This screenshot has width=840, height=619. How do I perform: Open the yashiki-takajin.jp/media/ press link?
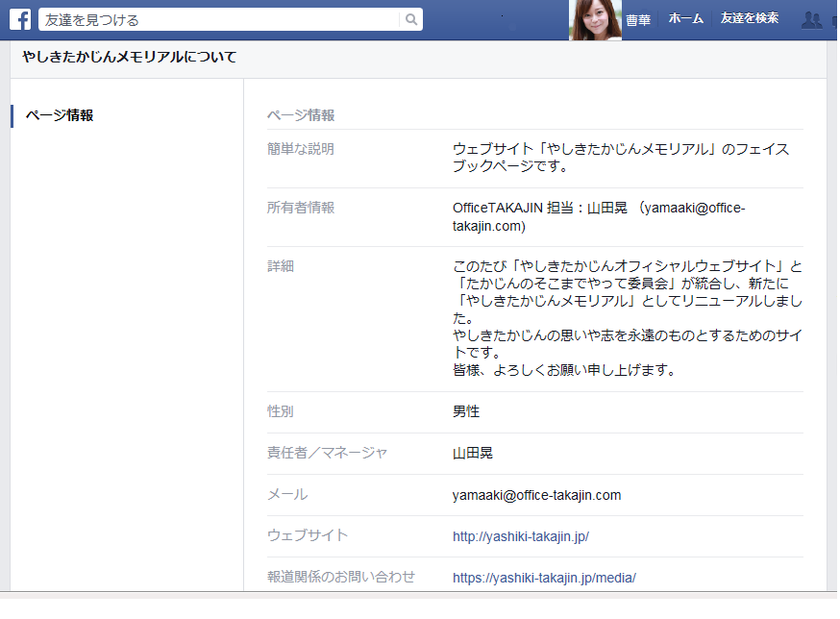544,578
